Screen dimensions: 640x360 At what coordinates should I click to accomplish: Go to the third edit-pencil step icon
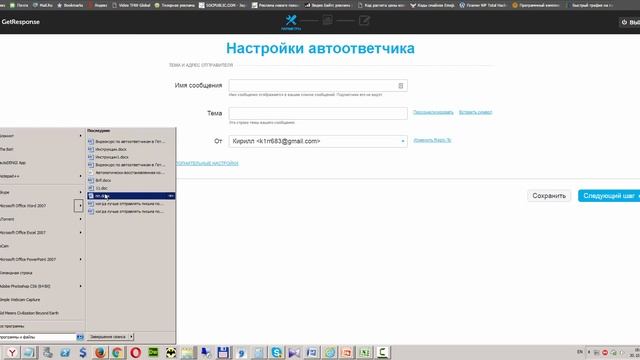pos(364,20)
